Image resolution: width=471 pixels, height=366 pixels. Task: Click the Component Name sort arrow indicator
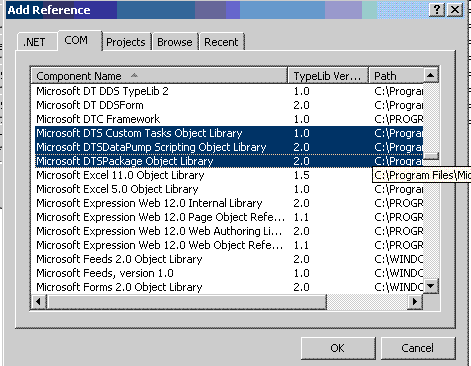click(134, 75)
